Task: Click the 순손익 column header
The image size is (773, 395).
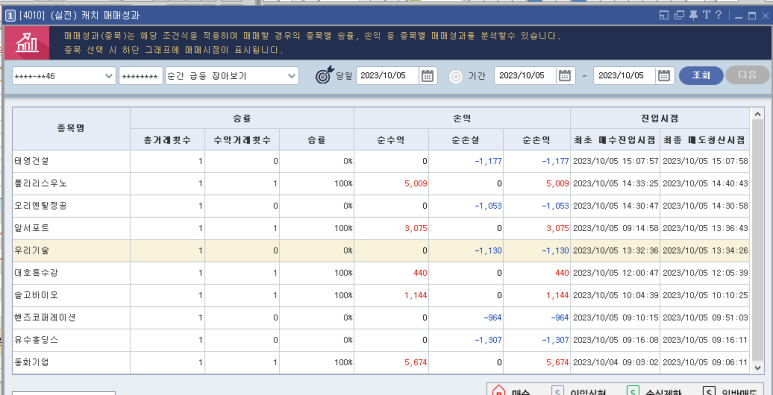Action: pyautogui.click(x=537, y=140)
